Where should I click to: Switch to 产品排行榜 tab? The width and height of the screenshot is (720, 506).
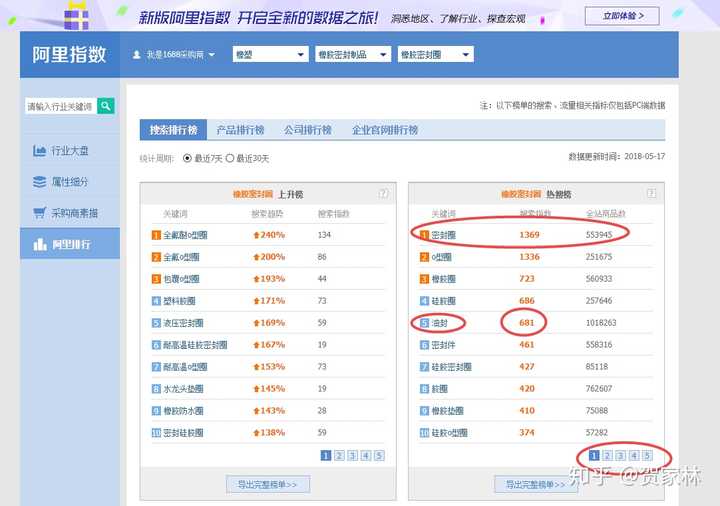(x=241, y=130)
